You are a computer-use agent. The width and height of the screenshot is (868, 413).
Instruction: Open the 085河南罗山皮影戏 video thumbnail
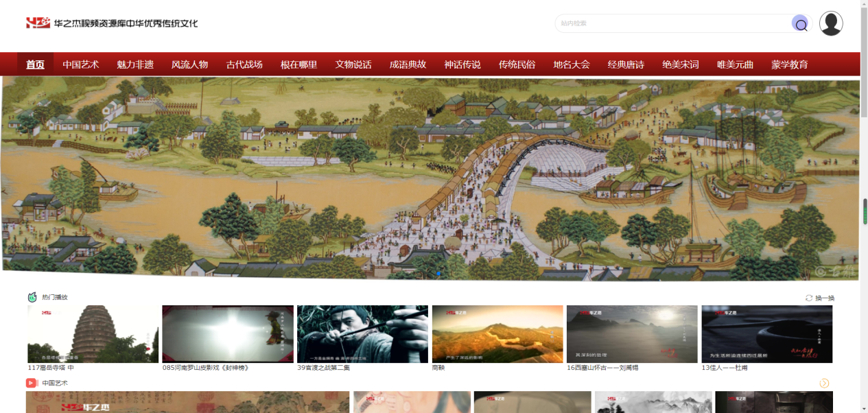228,334
